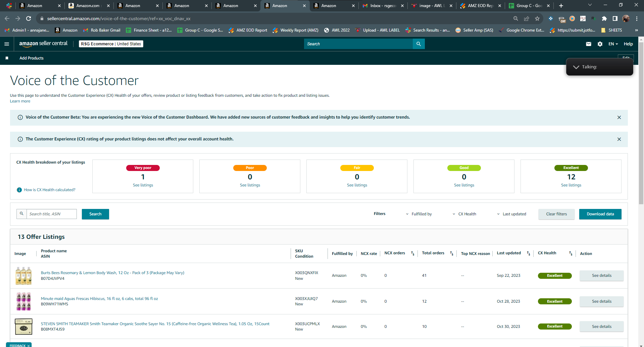The height and width of the screenshot is (347, 644).
Task: Click the browser address bar URL
Action: pyautogui.click(x=119, y=18)
